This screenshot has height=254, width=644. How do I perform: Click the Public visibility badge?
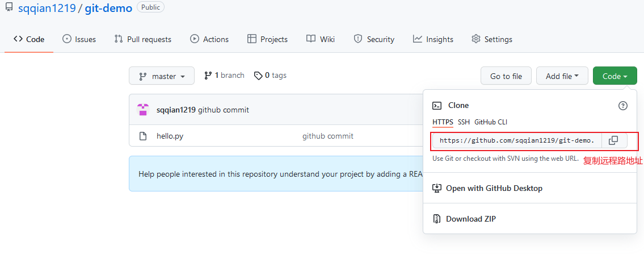click(151, 7)
